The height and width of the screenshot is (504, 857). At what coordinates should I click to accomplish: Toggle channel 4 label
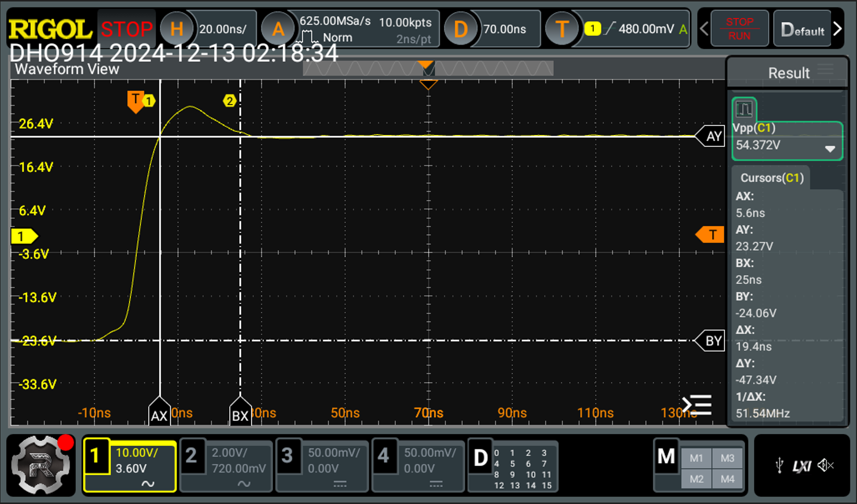click(383, 456)
